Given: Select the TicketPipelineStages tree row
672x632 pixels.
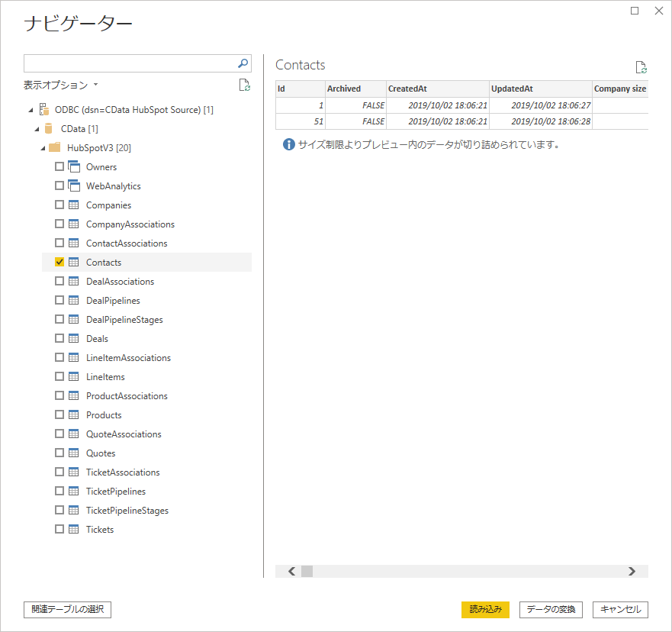Looking at the screenshot, I should (146, 510).
